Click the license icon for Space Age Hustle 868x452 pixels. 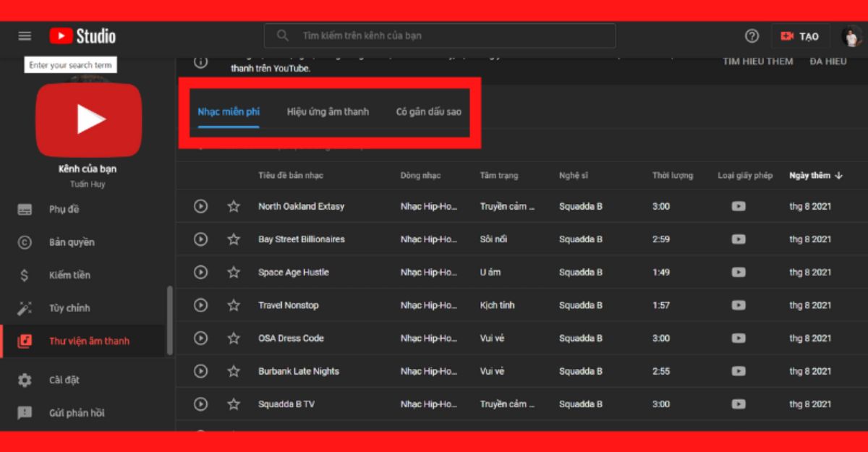(738, 273)
